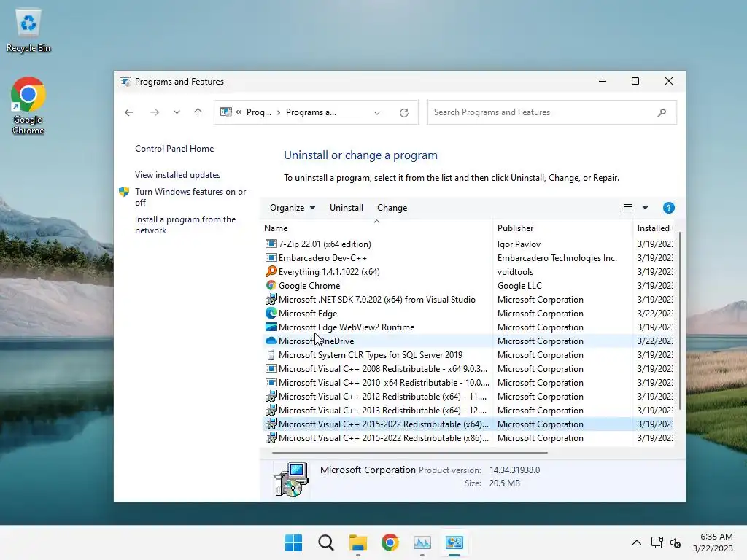The width and height of the screenshot is (747, 560).
Task: Expand the address bar history dropdown
Action: point(377,113)
